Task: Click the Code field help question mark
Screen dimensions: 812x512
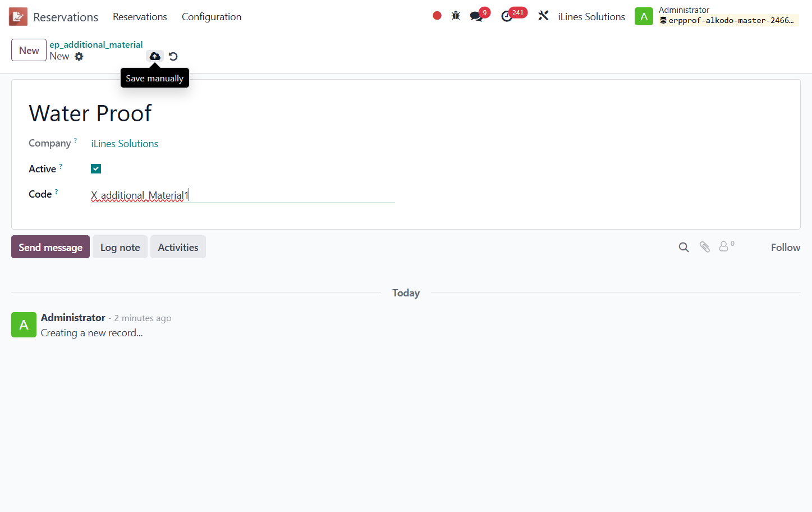Action: 56,191
